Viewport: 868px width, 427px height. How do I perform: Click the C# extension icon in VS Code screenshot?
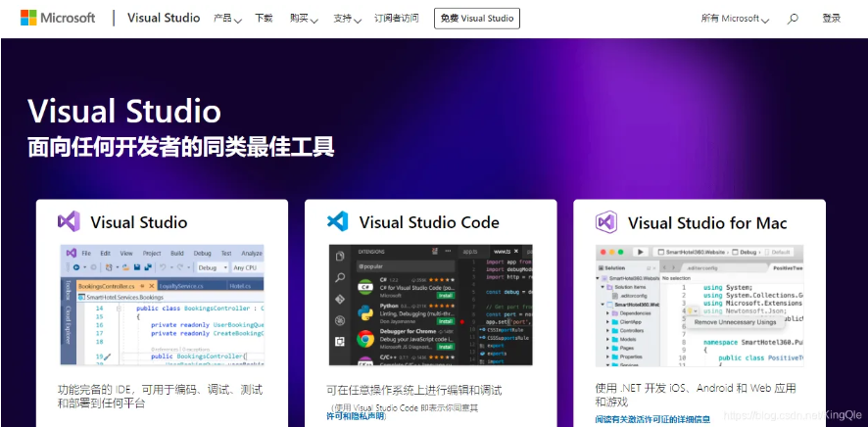click(x=364, y=287)
